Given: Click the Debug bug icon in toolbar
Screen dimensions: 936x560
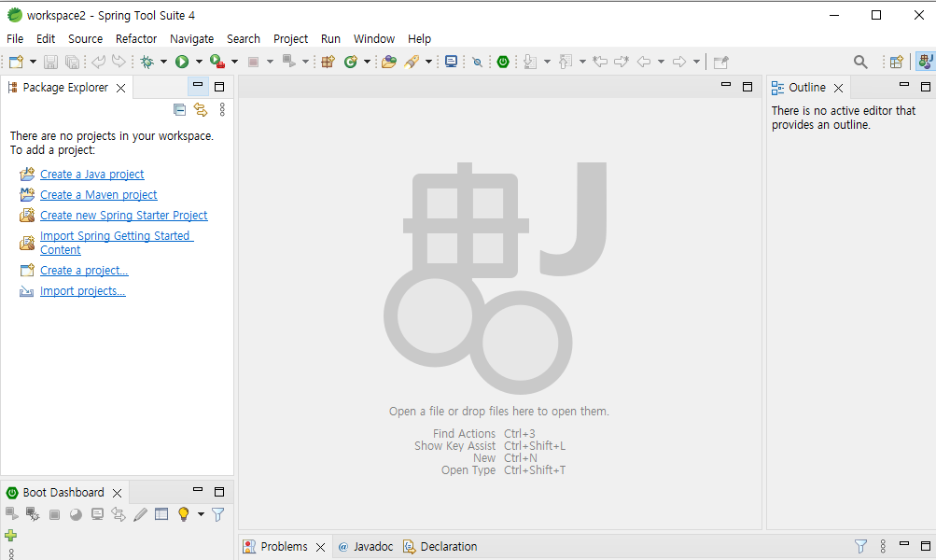Looking at the screenshot, I should point(147,62).
